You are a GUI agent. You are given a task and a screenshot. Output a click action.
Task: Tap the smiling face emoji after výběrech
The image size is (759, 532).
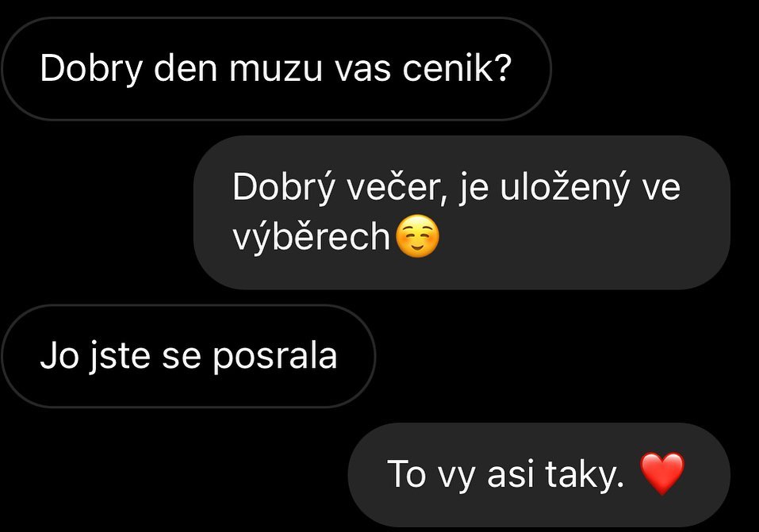point(417,235)
